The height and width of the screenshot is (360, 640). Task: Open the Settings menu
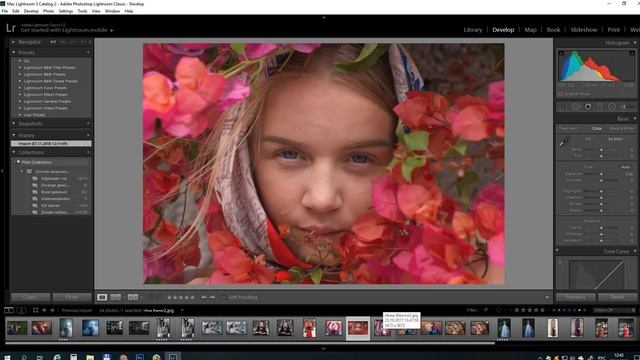tap(65, 11)
